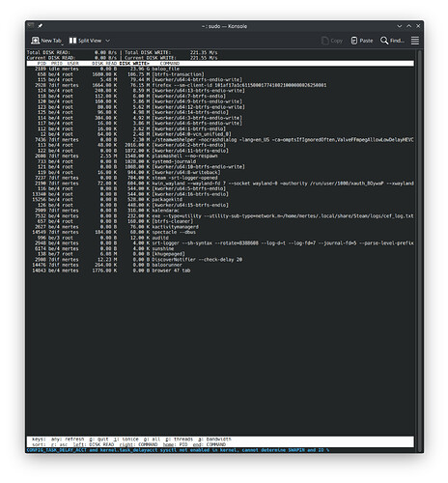
Task: Click the 'r: asc' sort hint
Action: click(x=59, y=444)
